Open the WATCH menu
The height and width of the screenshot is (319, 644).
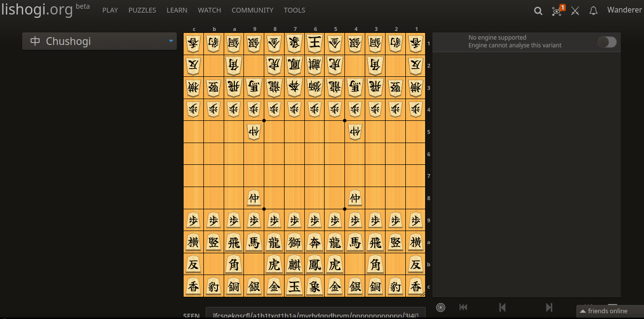point(209,10)
